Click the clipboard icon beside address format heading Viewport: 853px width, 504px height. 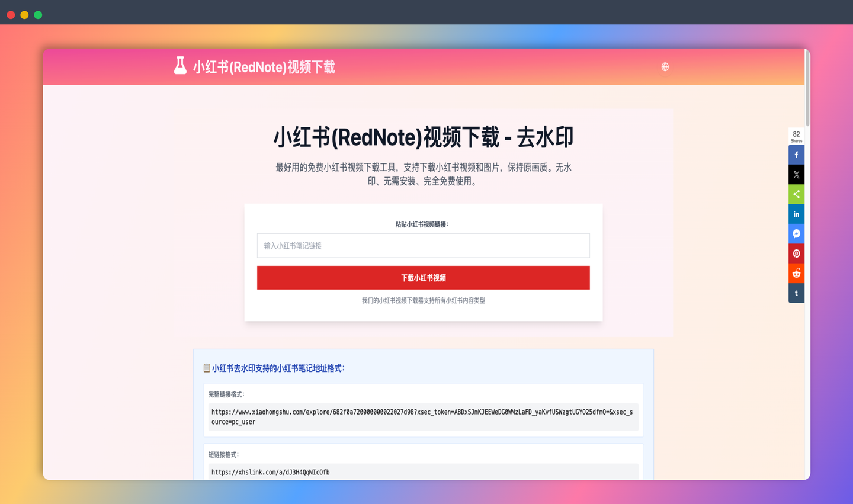pyautogui.click(x=207, y=368)
